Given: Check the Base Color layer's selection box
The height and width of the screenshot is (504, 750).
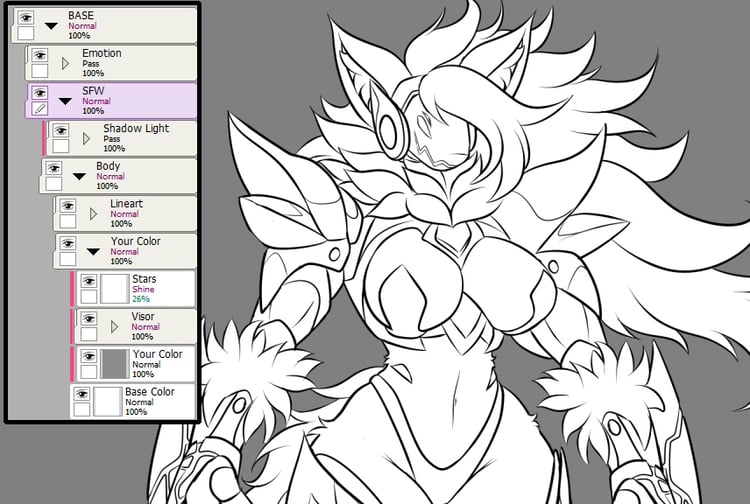Looking at the screenshot, I should tap(82, 410).
